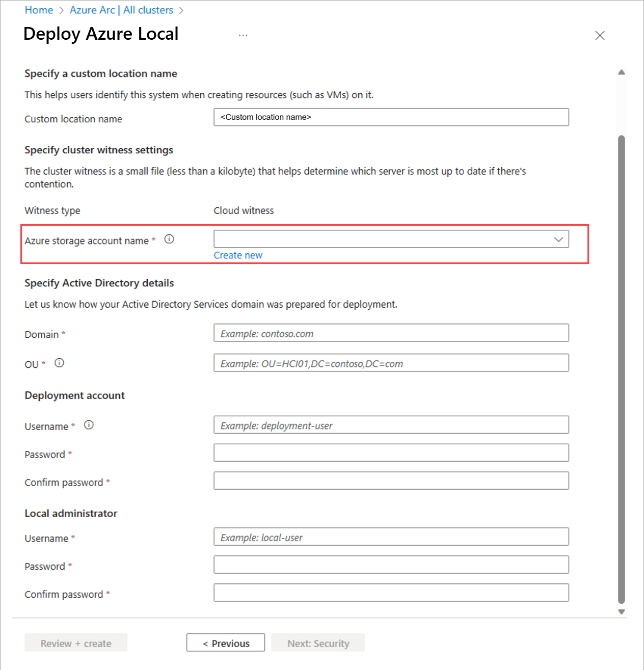Viewport: 644px width, 670px height.
Task: Select the OU input field
Action: click(391, 363)
